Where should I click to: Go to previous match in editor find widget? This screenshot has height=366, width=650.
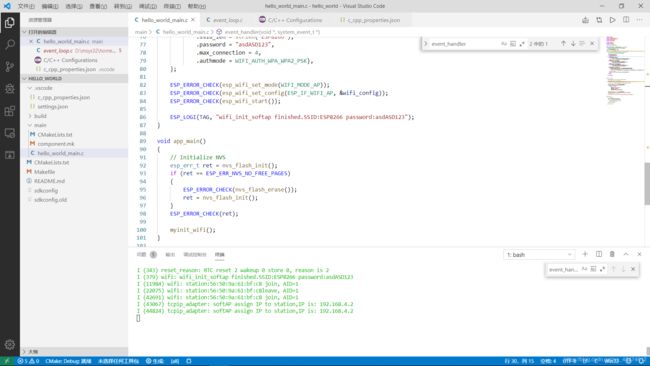coord(563,44)
